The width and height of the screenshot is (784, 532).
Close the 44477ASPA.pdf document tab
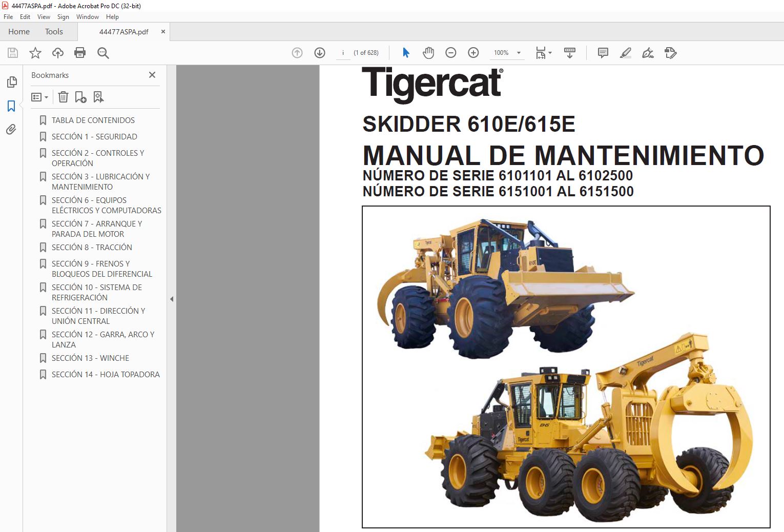tap(163, 32)
